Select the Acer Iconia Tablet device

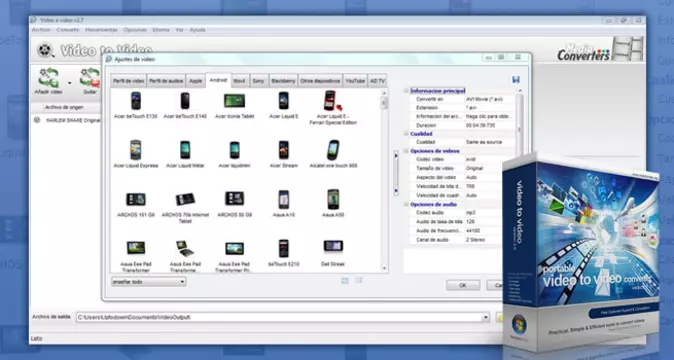pyautogui.click(x=234, y=105)
